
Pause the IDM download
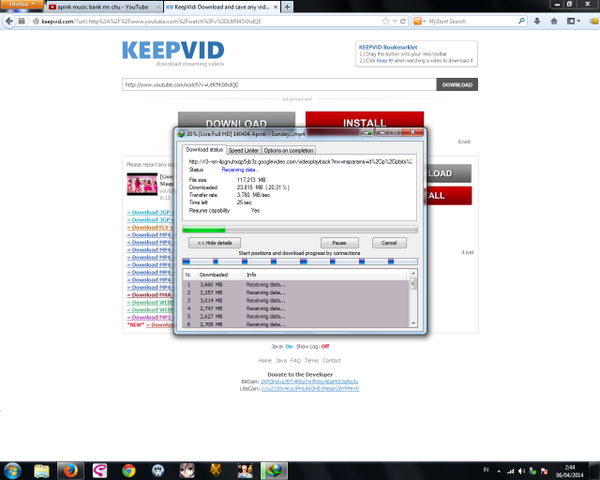(x=339, y=243)
